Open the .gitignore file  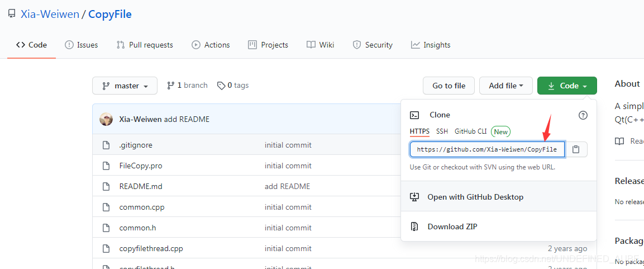click(x=136, y=145)
